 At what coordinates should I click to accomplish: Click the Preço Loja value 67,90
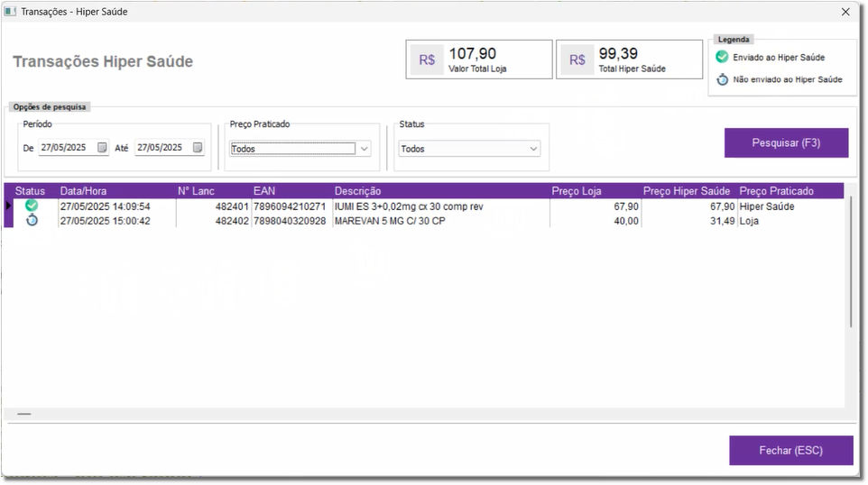click(x=626, y=206)
